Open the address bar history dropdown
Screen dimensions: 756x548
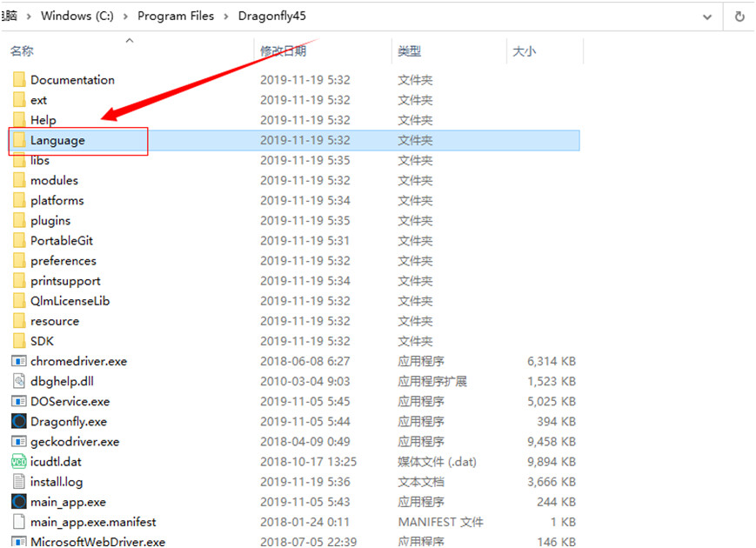coord(706,17)
